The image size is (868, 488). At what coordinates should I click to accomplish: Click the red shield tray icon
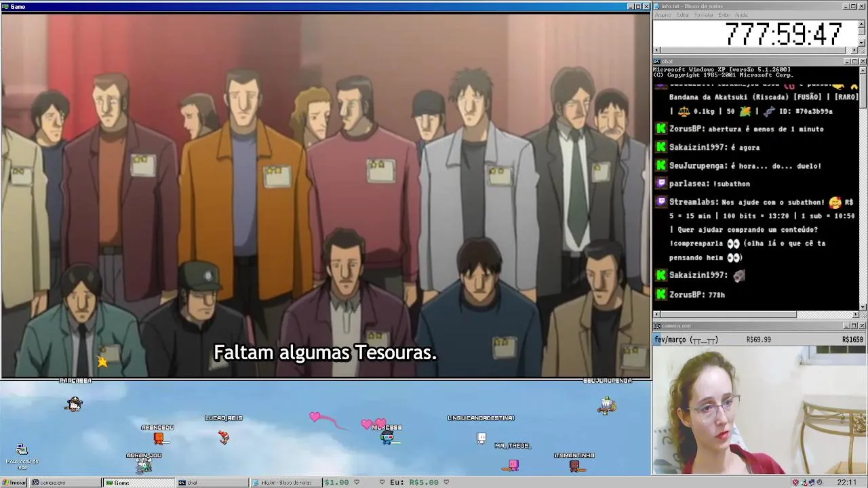tap(795, 483)
